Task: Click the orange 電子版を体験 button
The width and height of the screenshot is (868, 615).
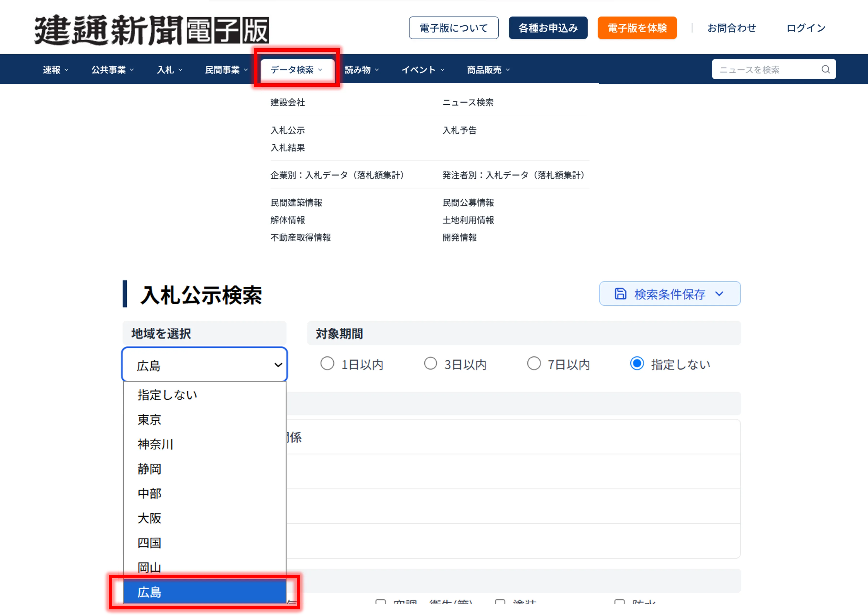Action: coord(637,28)
